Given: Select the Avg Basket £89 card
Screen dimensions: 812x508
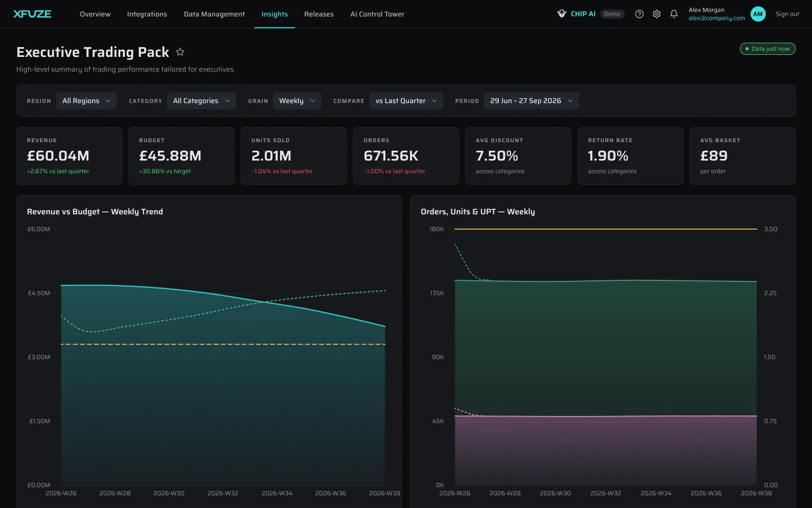Looking at the screenshot, I should click(x=742, y=156).
